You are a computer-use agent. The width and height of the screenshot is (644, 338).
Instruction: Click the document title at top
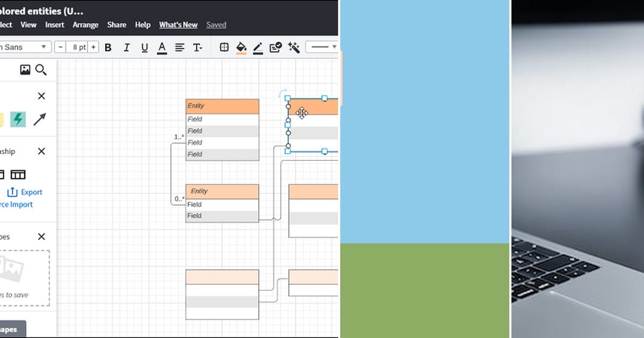coord(41,11)
